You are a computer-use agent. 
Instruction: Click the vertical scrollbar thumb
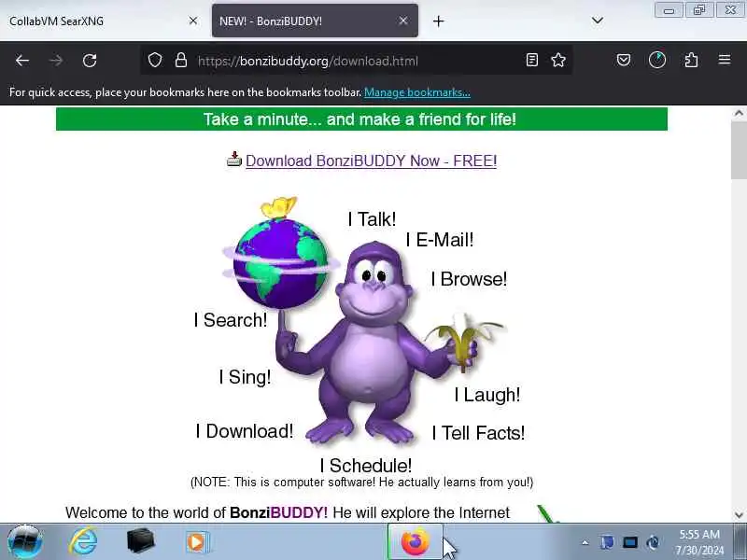(x=739, y=150)
